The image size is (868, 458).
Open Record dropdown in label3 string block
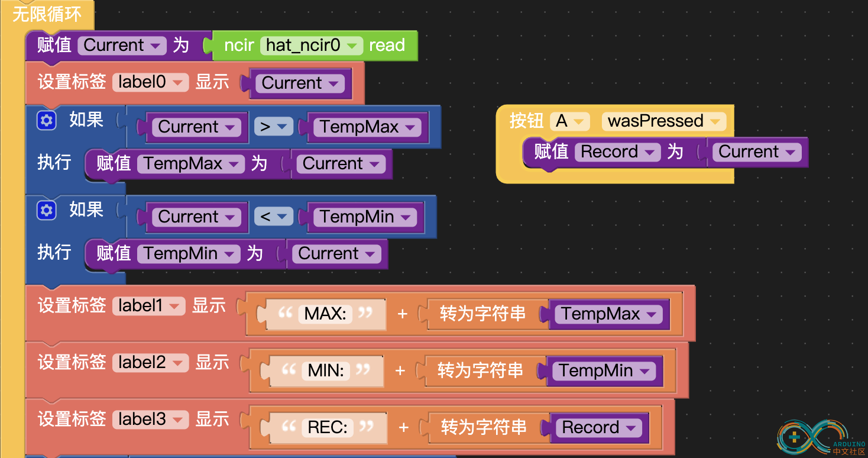point(599,428)
